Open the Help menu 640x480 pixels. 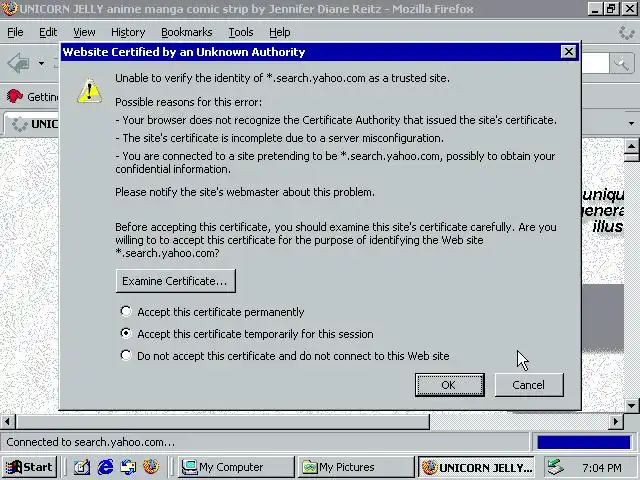[280, 32]
